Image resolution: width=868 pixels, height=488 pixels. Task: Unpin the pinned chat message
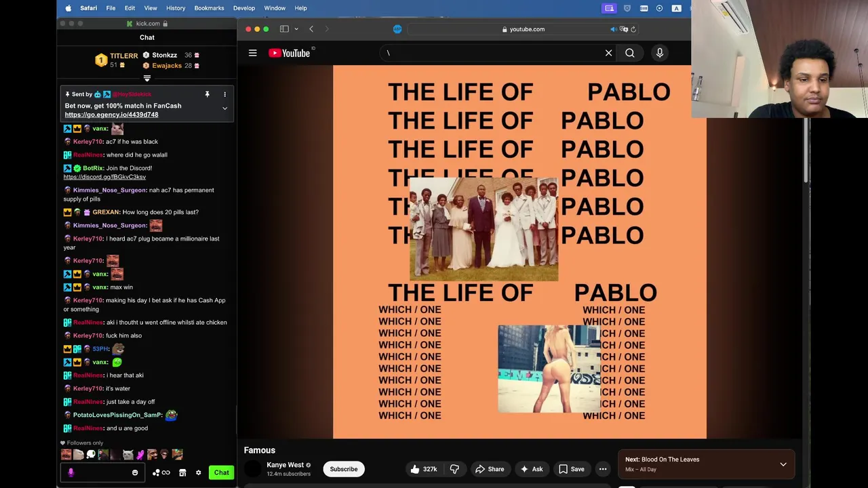[x=207, y=94]
